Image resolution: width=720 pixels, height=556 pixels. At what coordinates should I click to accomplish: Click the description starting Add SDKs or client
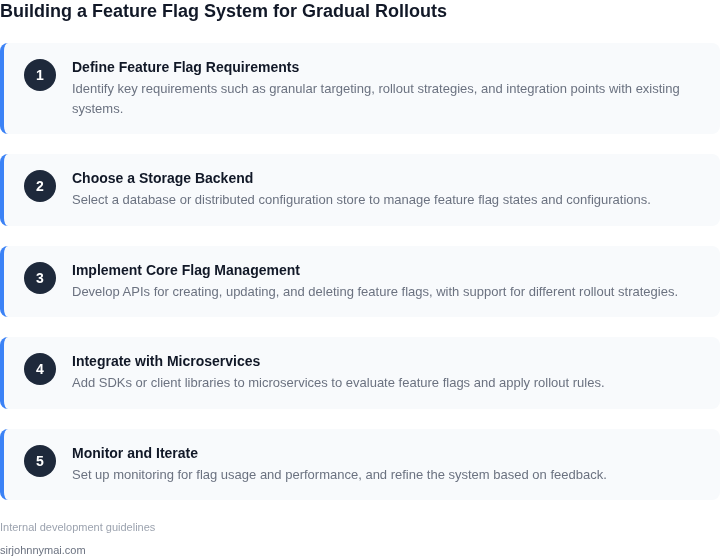point(338,382)
